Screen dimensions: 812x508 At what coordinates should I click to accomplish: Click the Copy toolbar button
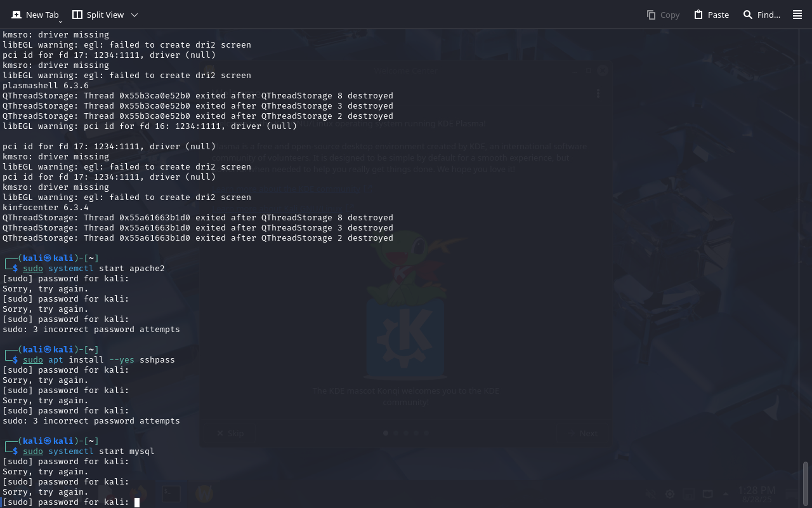(663, 15)
